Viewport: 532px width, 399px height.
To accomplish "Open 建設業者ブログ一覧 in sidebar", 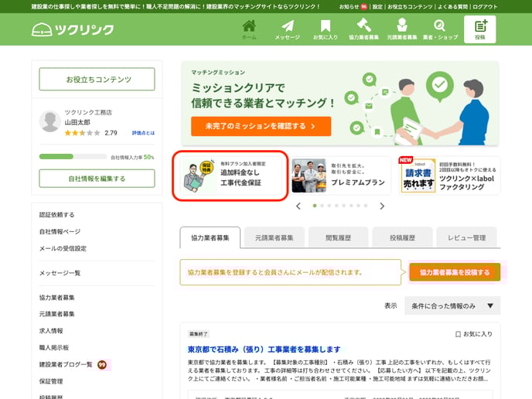I will point(66,365).
